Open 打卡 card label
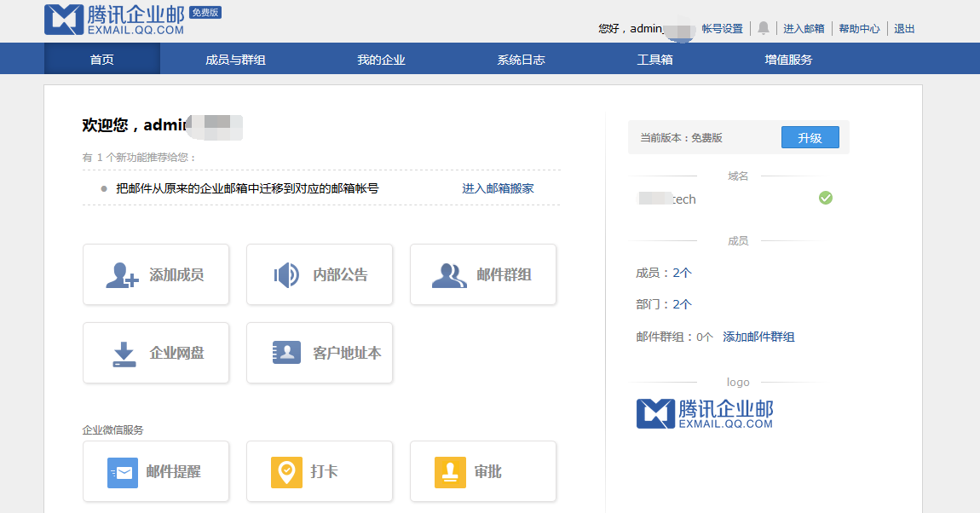 pos(325,472)
